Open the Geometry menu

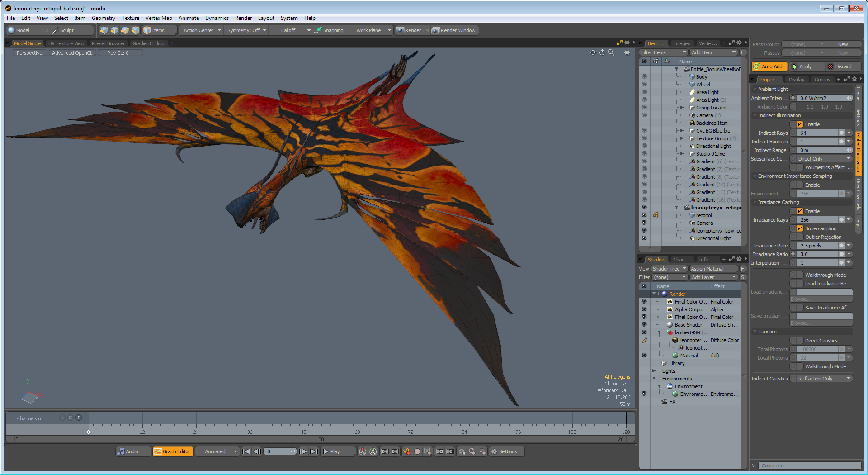point(103,18)
